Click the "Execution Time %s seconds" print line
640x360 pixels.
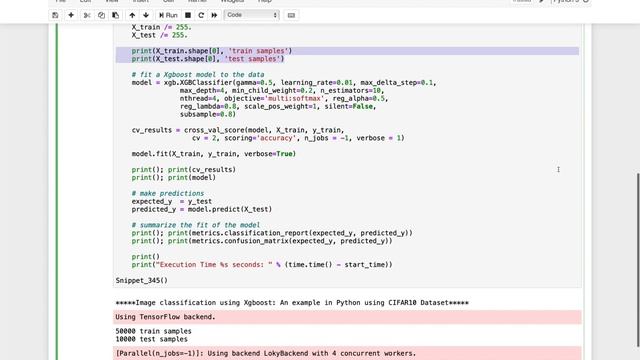262,264
